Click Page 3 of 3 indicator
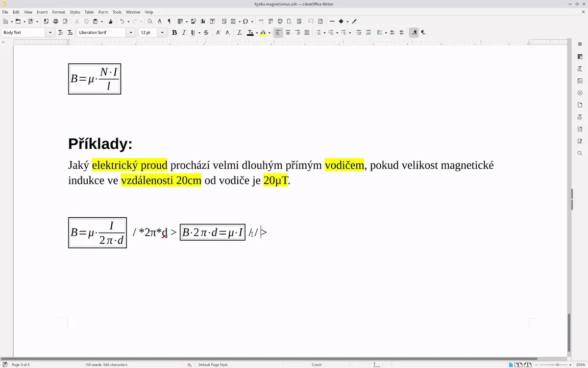Screen dimensions: 588x368 tap(20, 364)
